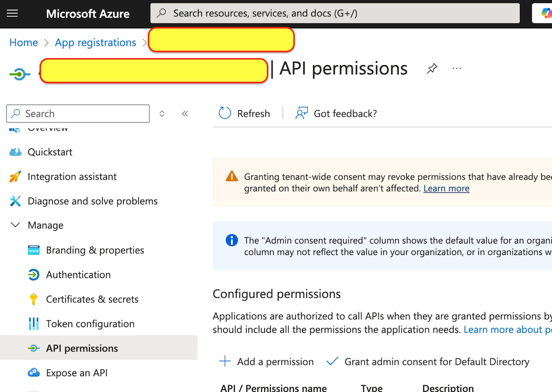The image size is (552, 392).
Task: Select the Certificates & secrets key icon
Action: click(x=34, y=299)
